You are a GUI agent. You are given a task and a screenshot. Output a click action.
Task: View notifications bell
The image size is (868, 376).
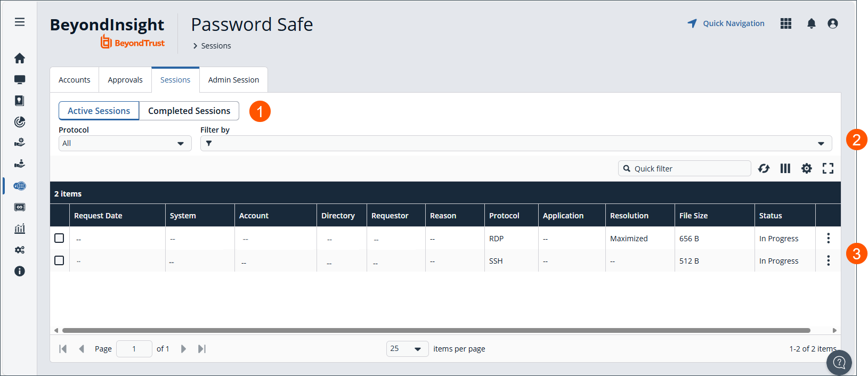click(x=811, y=23)
